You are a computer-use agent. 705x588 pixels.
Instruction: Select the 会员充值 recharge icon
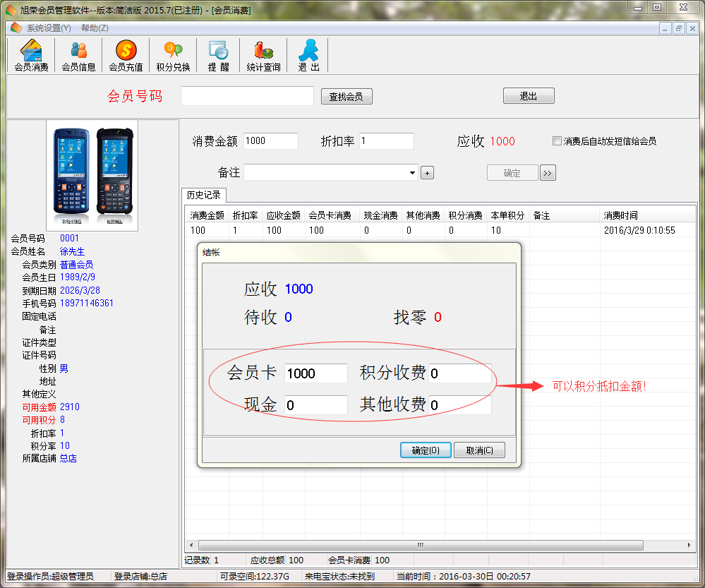126,55
